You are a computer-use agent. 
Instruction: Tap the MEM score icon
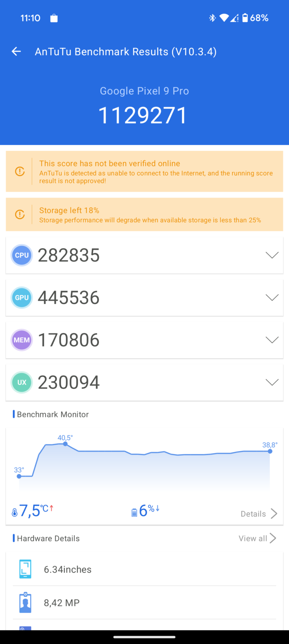pyautogui.click(x=22, y=340)
